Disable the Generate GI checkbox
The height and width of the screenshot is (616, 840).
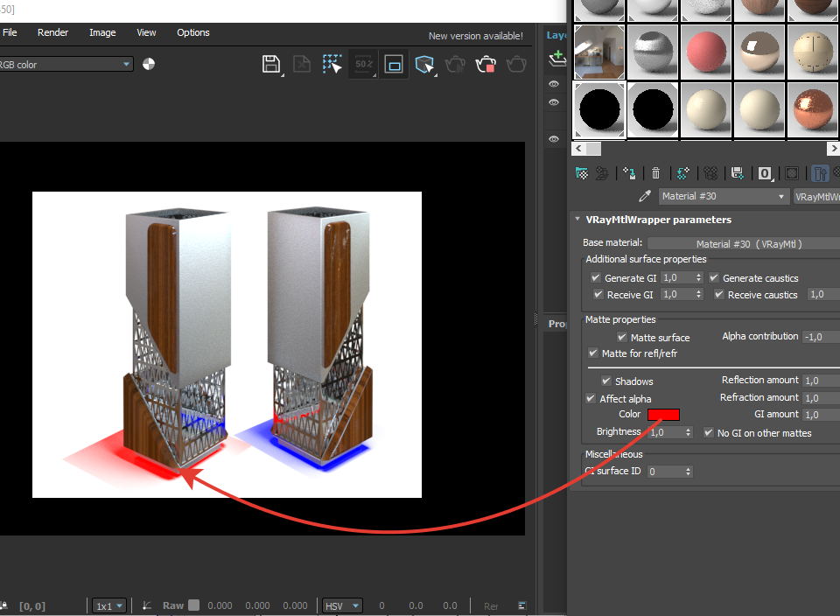[596, 278]
